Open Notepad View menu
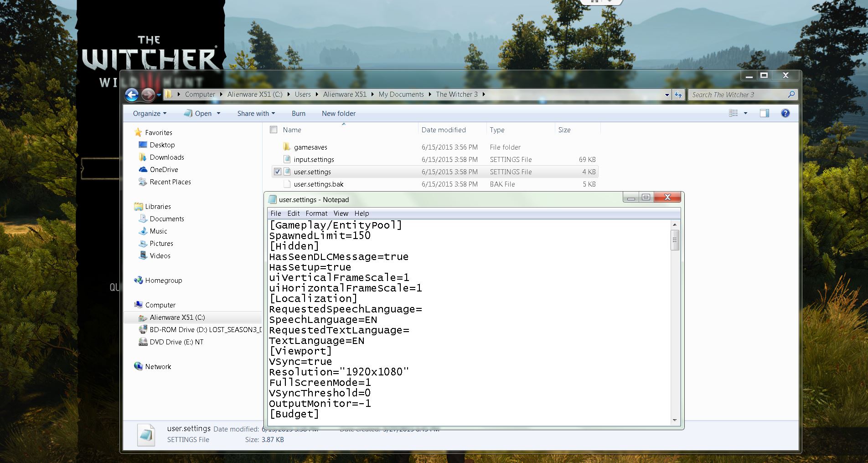Screen dimensions: 868x463 pyautogui.click(x=341, y=213)
